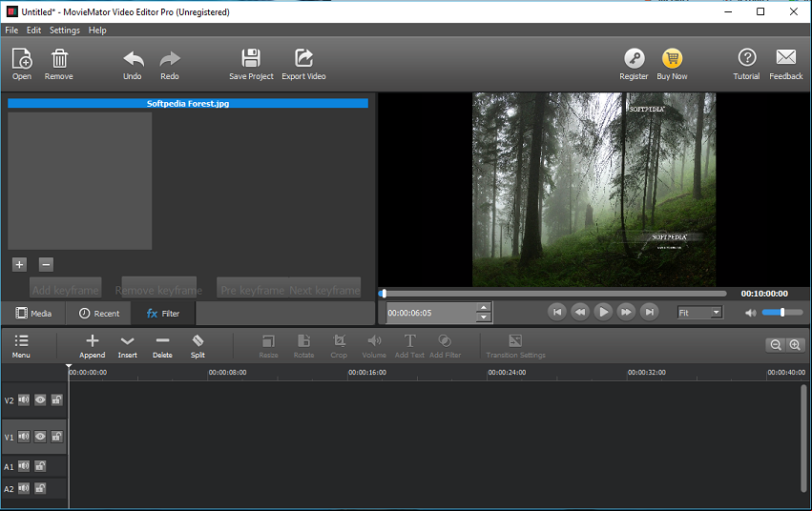Fast forward the preview playback
812x511 pixels.
[x=626, y=312]
